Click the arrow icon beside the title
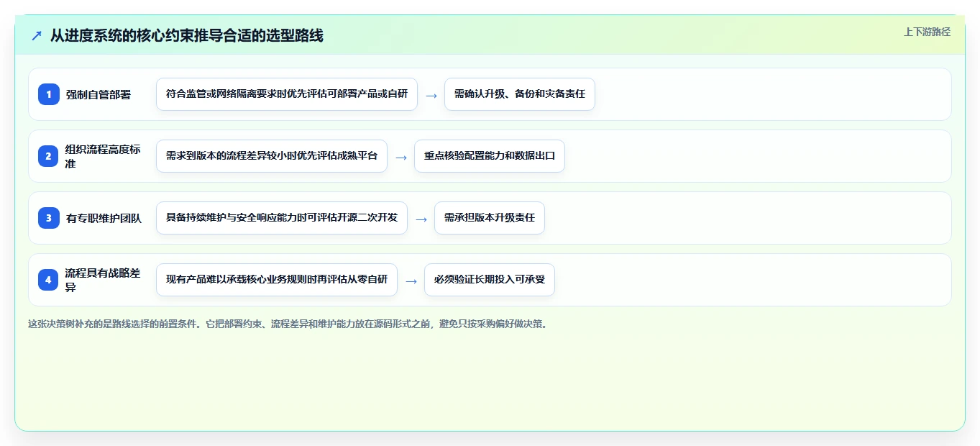Image resolution: width=980 pixels, height=446 pixels. point(37,35)
